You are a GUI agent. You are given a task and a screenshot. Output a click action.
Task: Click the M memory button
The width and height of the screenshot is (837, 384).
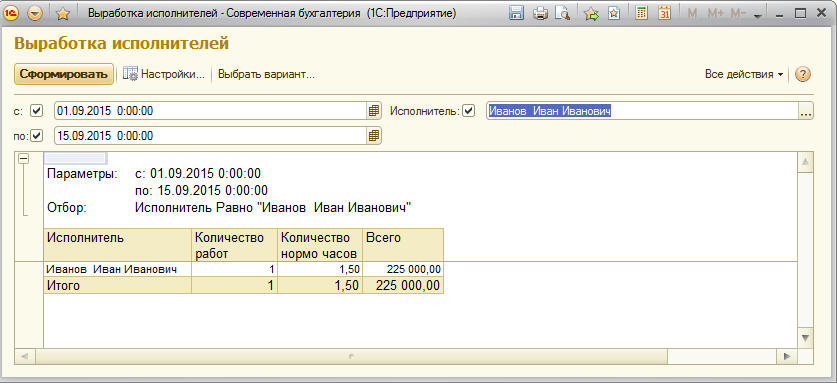click(692, 14)
